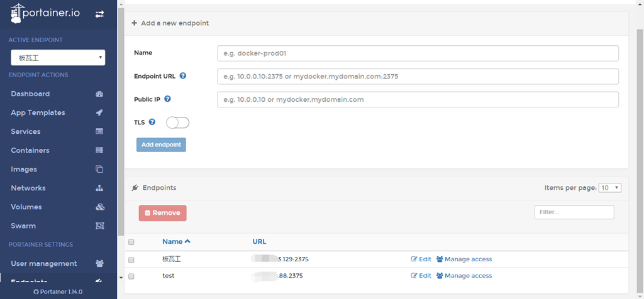Open the Items per page dropdown
Image resolution: width=644 pixels, height=299 pixels.
pyautogui.click(x=610, y=188)
